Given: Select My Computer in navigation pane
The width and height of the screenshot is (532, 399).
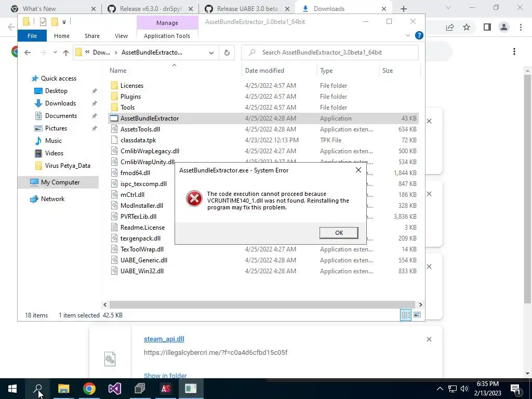Looking at the screenshot, I should click(x=58, y=182).
